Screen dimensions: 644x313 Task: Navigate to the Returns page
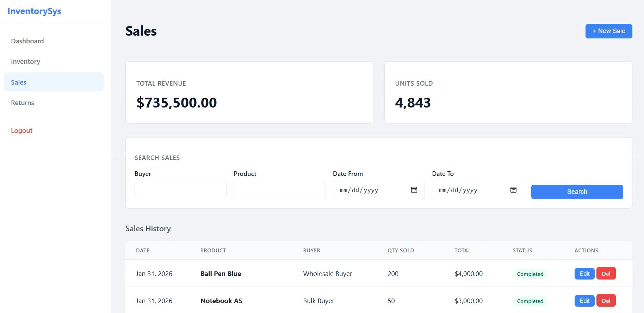pyautogui.click(x=23, y=103)
